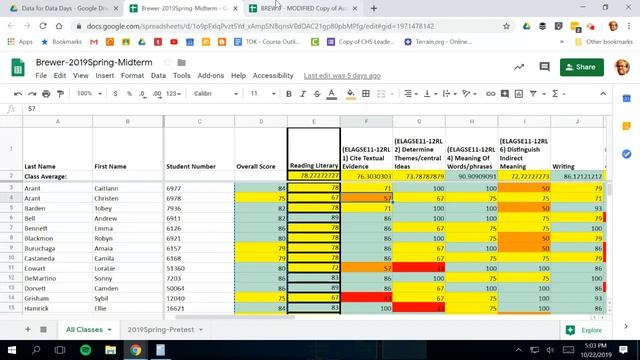Open the Calibri font dropdown
640x360 pixels.
coord(216,94)
